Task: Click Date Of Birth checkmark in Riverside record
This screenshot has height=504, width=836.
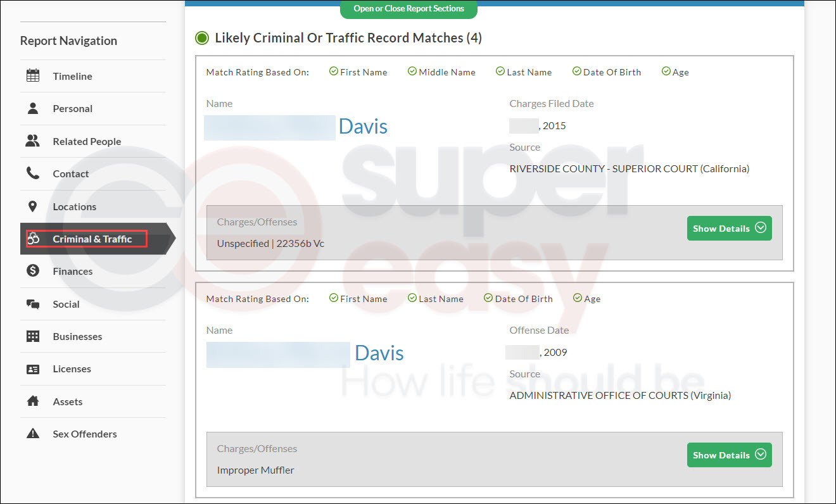Action: pos(577,72)
